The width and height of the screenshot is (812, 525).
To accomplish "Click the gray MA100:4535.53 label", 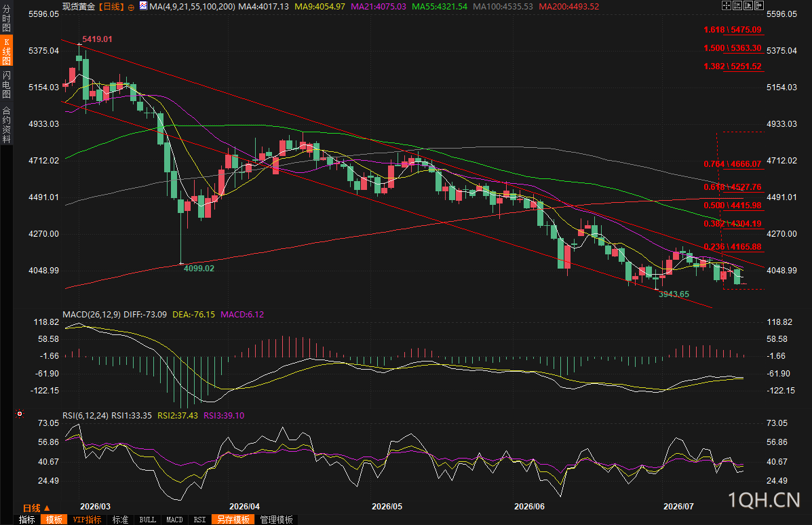I will click(503, 7).
